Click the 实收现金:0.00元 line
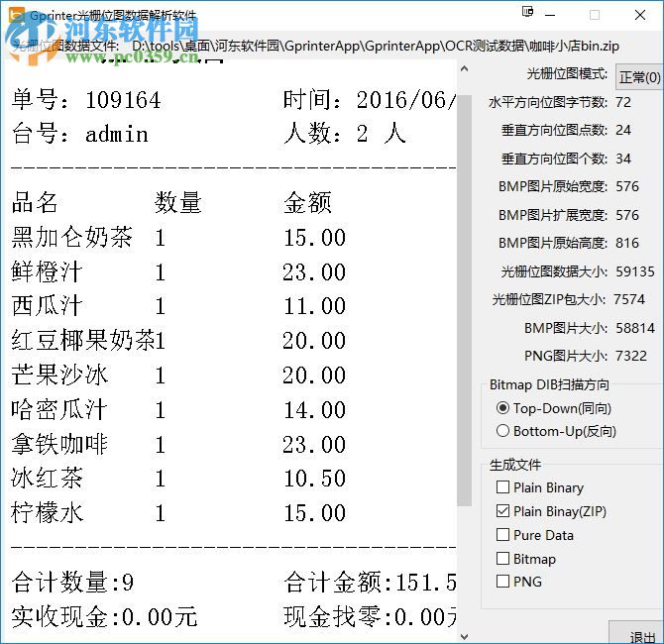 click(104, 616)
